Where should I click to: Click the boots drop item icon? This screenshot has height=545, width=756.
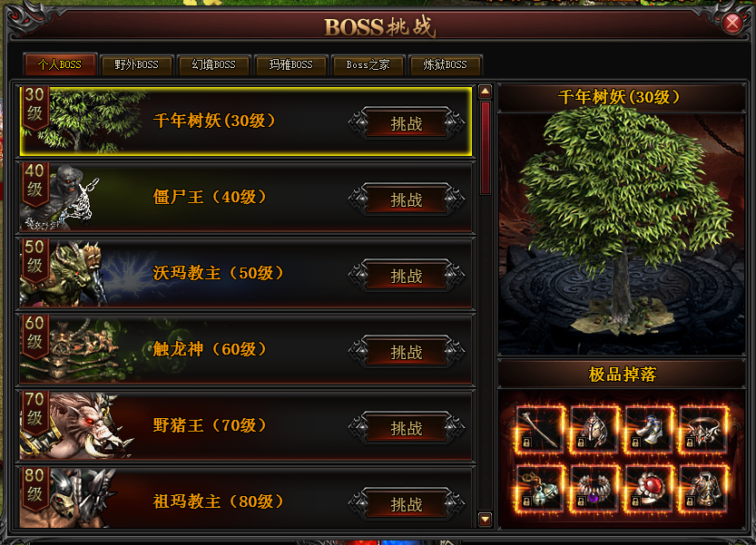(649, 430)
